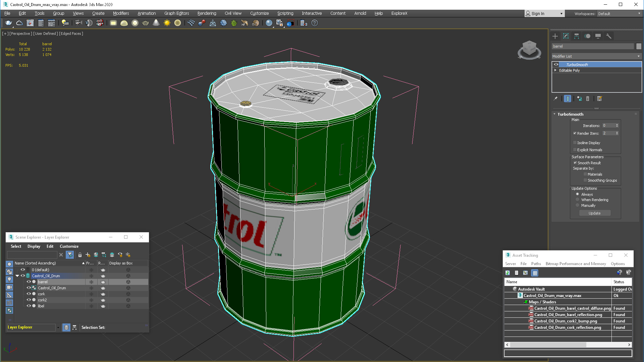The image size is (644, 362).
Task: Toggle TurboSmooth modifier eye visibility
Action: pos(556,64)
